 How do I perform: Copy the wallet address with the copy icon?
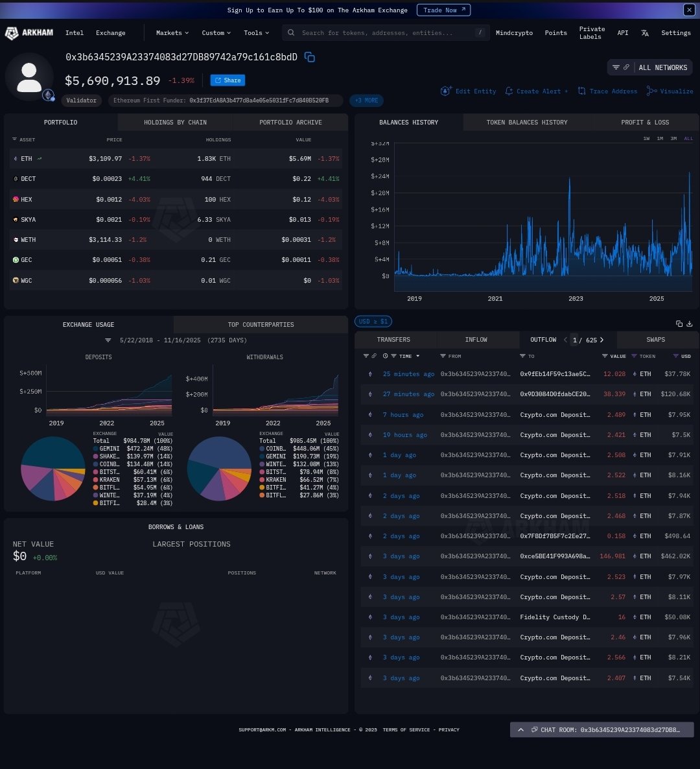pyautogui.click(x=309, y=57)
